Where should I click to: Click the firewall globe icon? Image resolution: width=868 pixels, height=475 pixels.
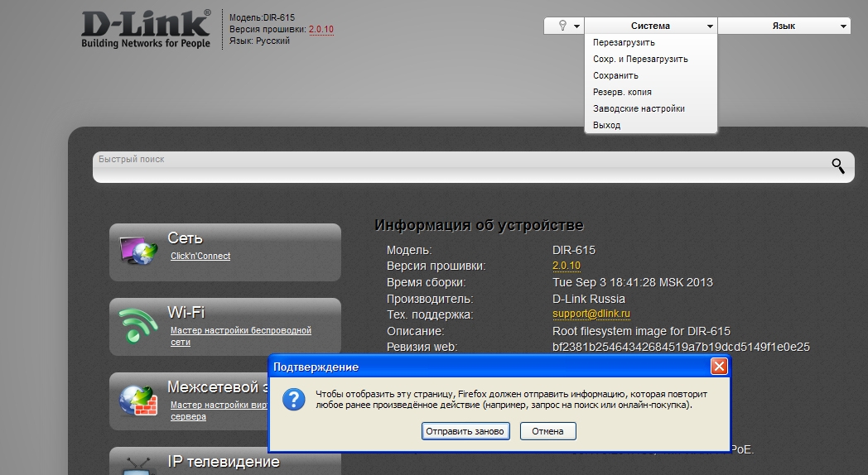pos(137,400)
